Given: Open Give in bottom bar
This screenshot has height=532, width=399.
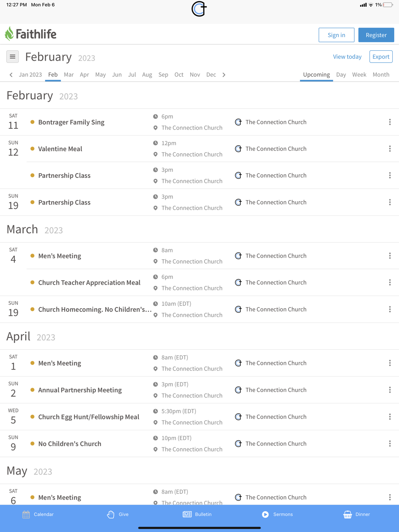Looking at the screenshot, I should [118, 514].
